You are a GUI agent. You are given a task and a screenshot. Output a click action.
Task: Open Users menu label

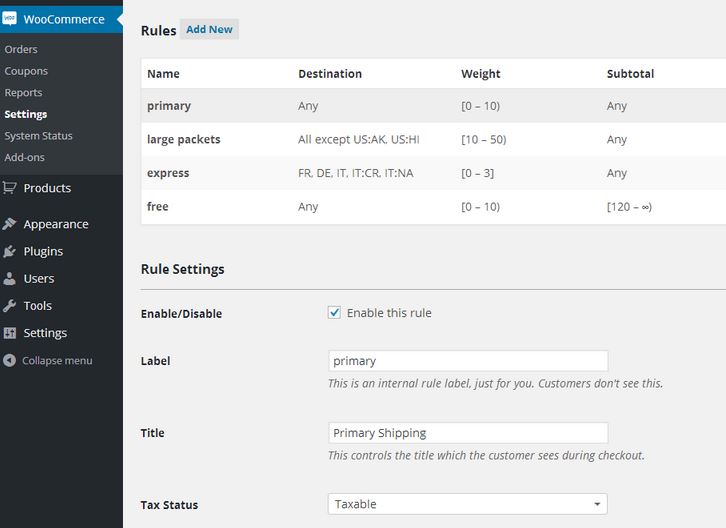click(x=39, y=278)
